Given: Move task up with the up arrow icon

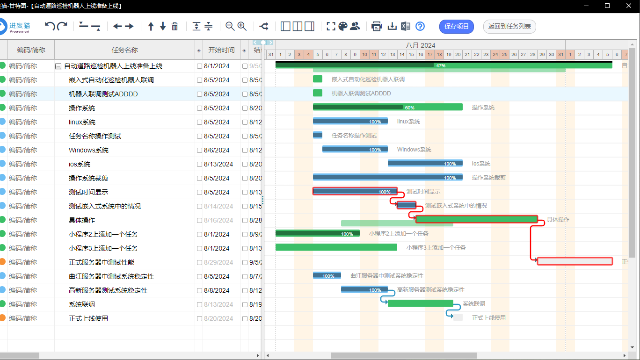Looking at the screenshot, I should click(x=151, y=26).
